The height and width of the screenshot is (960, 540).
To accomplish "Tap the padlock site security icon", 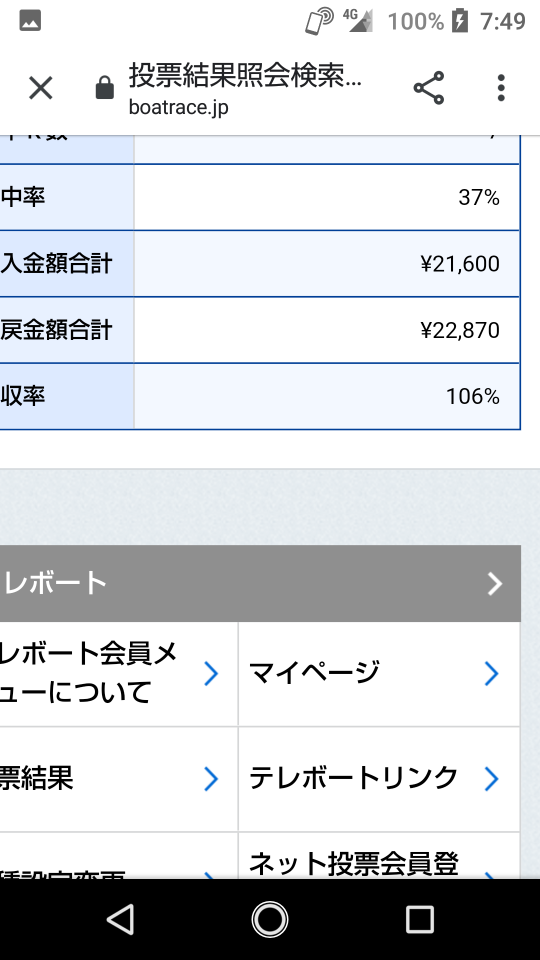I will [105, 88].
